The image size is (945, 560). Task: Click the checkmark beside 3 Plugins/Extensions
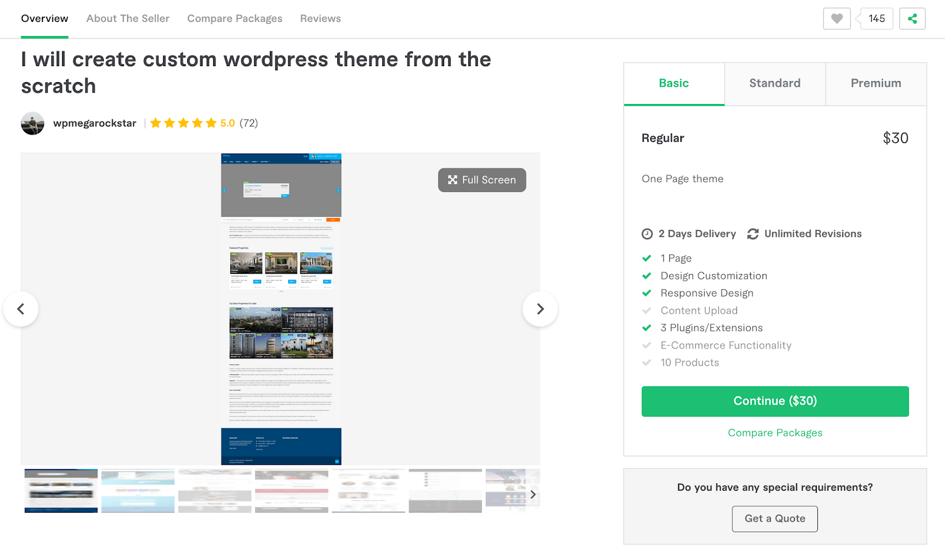coord(647,328)
